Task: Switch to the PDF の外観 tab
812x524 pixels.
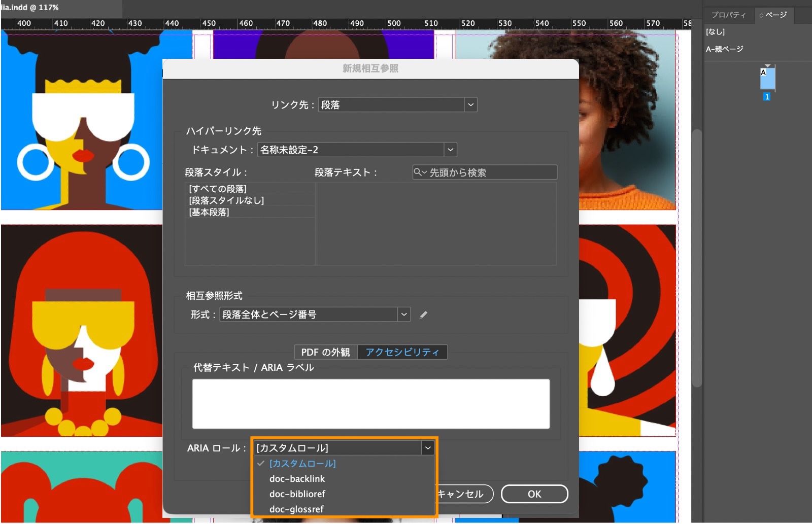Action: pyautogui.click(x=325, y=352)
